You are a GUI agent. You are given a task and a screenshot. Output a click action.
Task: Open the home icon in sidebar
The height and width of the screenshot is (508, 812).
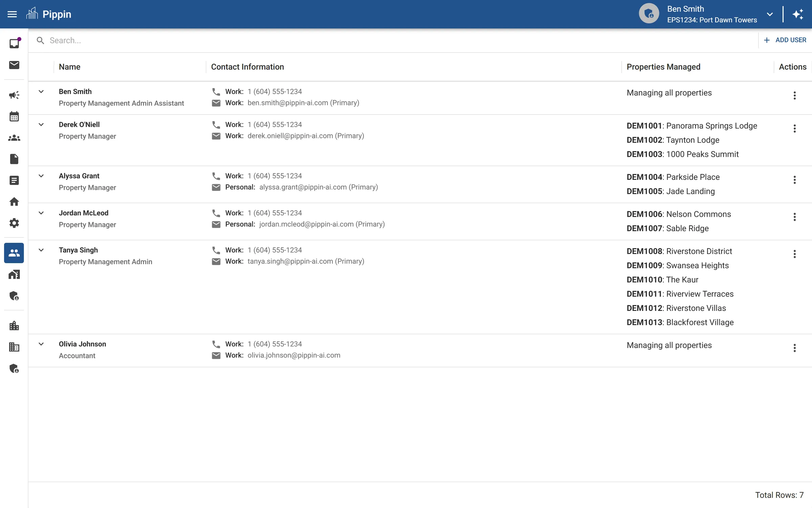[x=14, y=202]
